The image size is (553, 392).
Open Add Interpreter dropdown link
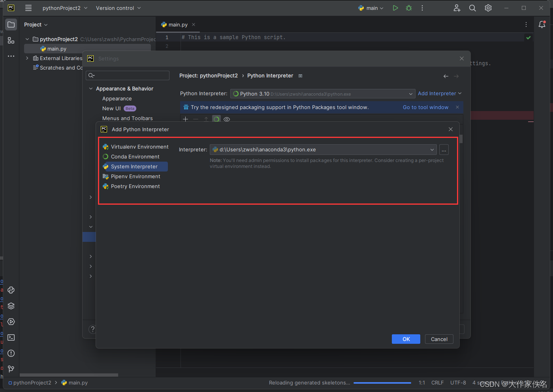(x=440, y=94)
